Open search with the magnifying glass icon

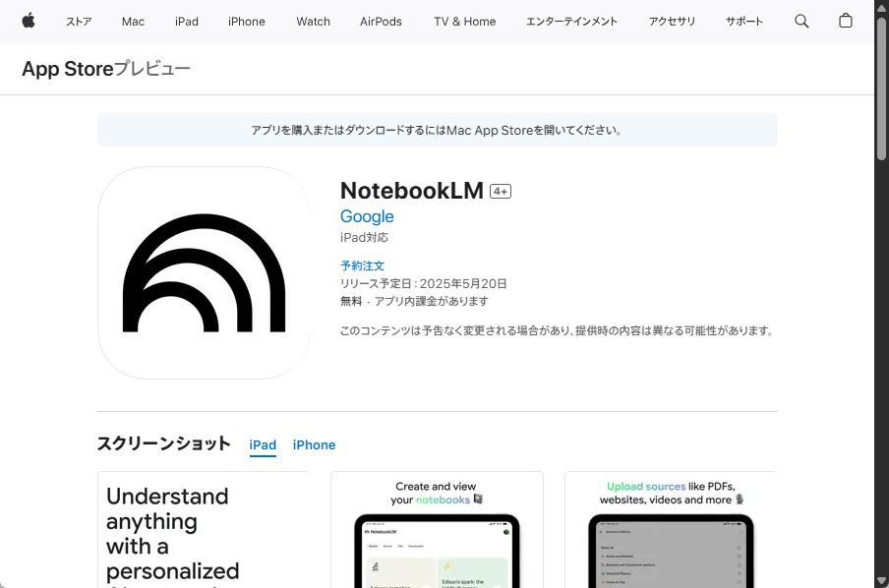point(801,21)
